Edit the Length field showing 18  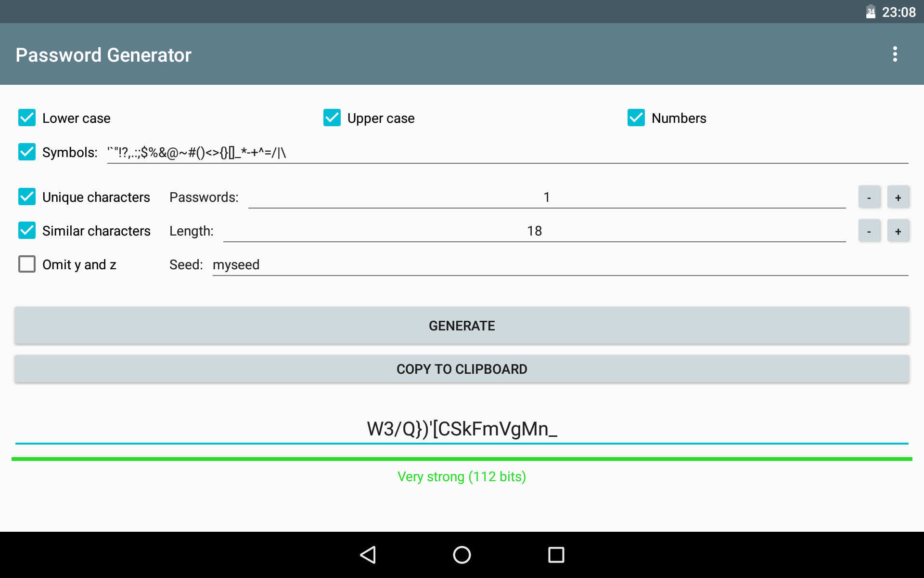coord(534,231)
